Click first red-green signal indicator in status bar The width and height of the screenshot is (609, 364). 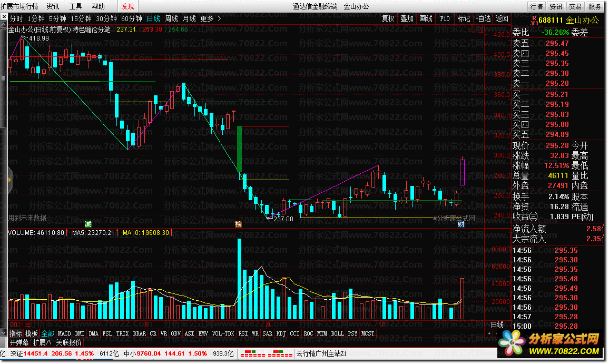[252, 353]
